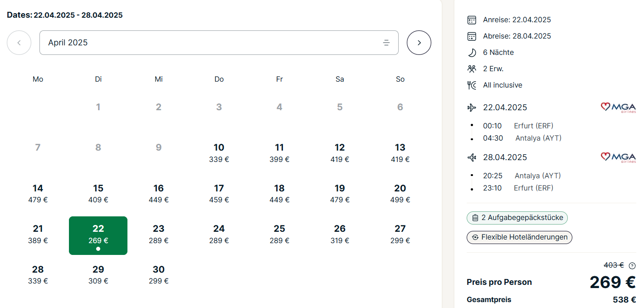Click the MGA airlines logo for 22.04.2025
644x308 pixels.
[618, 108]
